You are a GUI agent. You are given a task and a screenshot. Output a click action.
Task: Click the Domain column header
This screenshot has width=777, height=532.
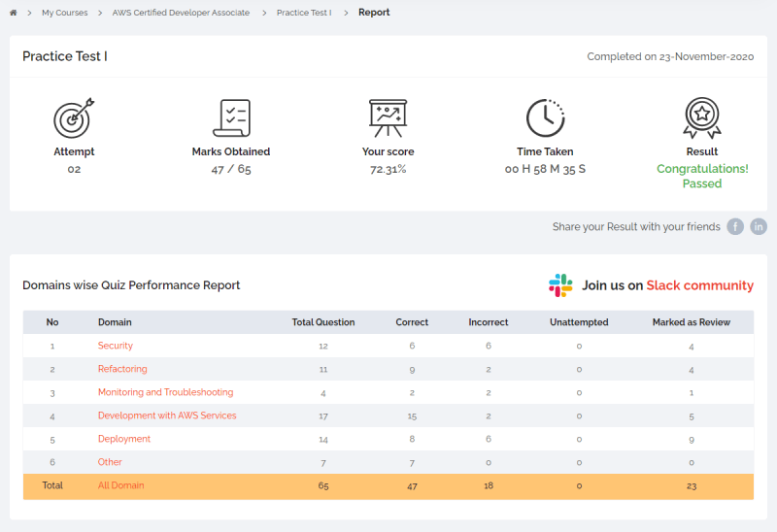coord(115,322)
